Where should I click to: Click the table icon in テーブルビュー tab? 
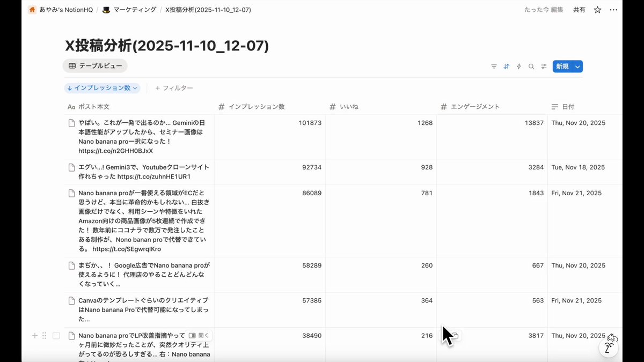72,66
